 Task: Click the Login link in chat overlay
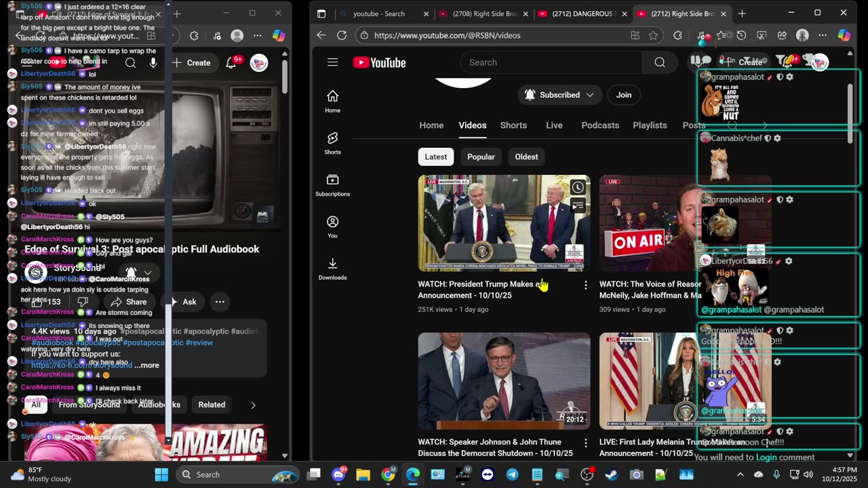(x=766, y=457)
